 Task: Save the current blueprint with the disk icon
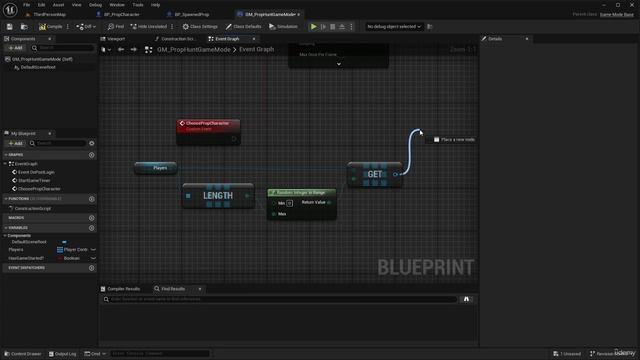9,27
